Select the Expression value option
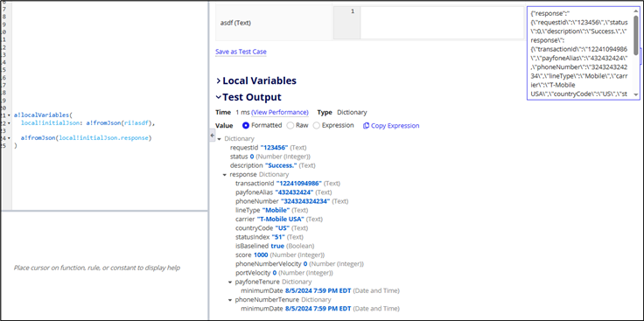Viewport: 644px width, 321px height. pyautogui.click(x=316, y=125)
